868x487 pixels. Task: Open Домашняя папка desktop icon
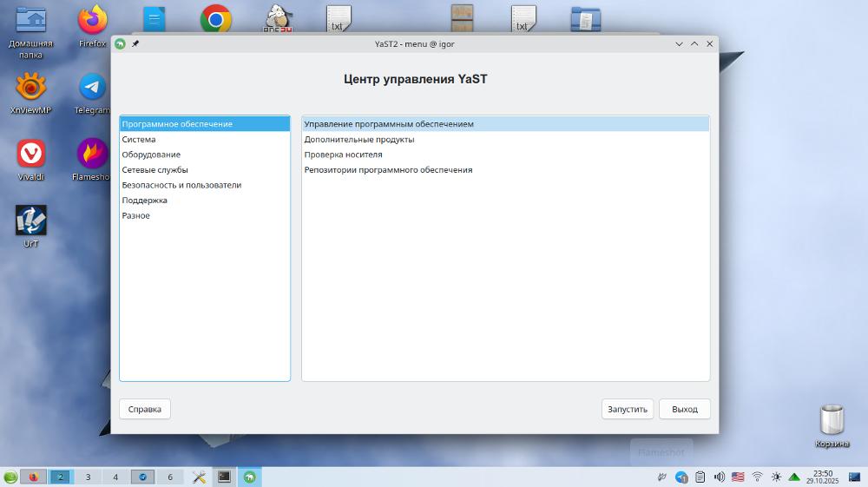pyautogui.click(x=31, y=32)
